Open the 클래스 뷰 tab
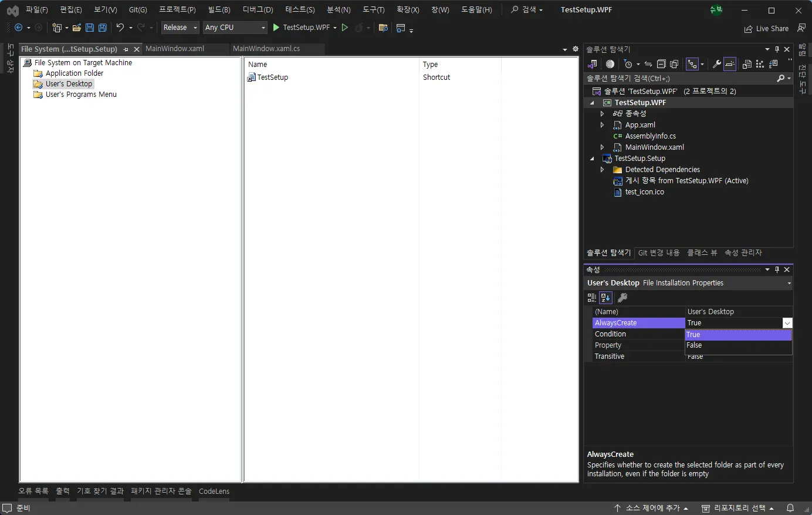The width and height of the screenshot is (812, 515). (x=702, y=253)
